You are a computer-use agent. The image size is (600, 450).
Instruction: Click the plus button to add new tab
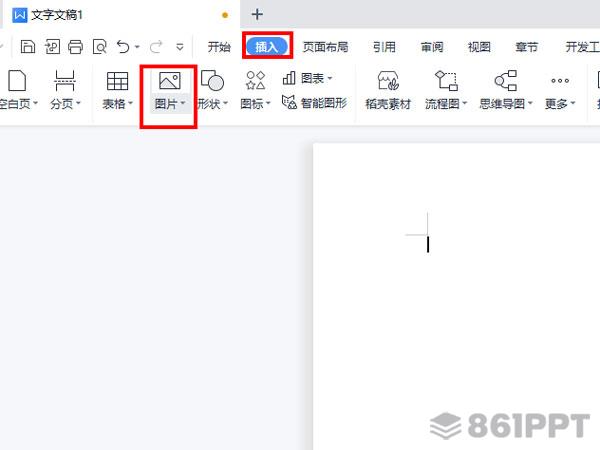[x=257, y=15]
